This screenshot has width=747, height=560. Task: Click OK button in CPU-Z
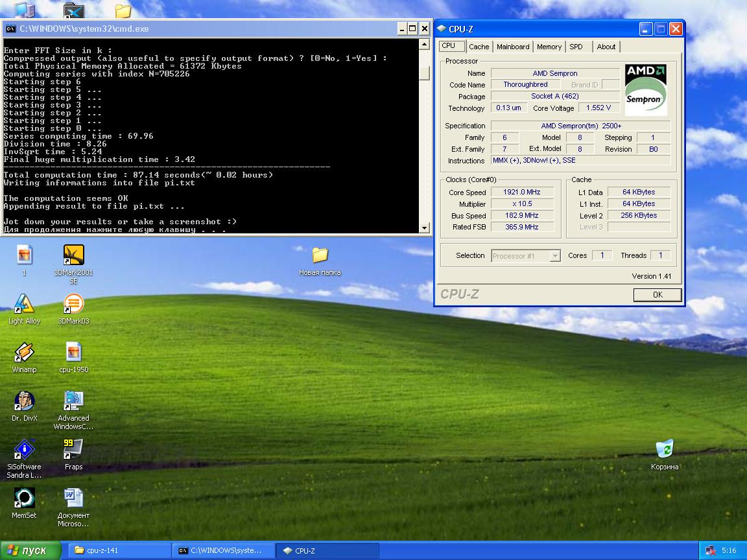(x=658, y=295)
